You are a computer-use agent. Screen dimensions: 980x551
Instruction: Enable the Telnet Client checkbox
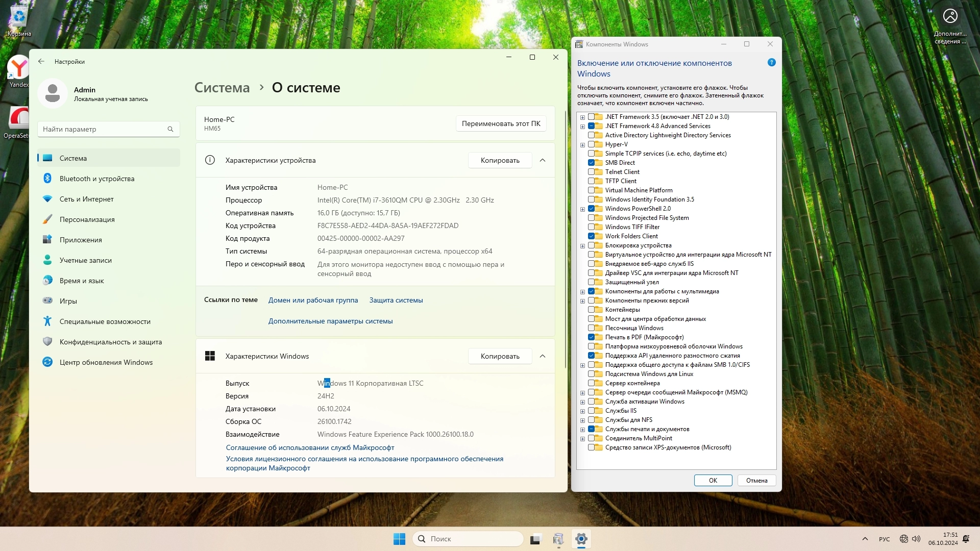pos(591,172)
